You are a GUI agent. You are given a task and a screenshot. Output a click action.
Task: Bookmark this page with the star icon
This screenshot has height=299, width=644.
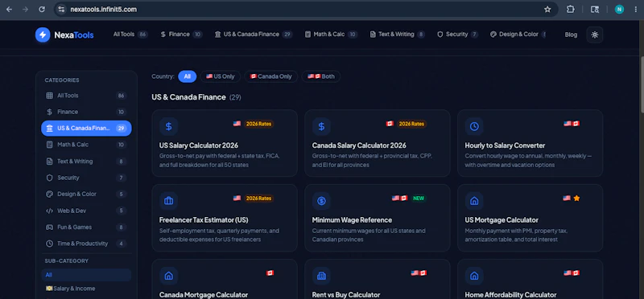click(x=547, y=10)
